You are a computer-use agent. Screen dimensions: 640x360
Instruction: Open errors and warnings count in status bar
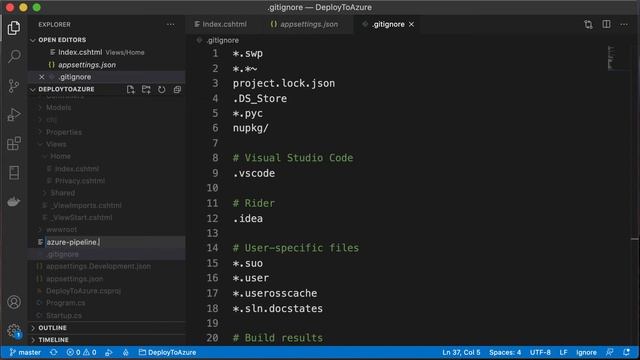[x=81, y=352]
